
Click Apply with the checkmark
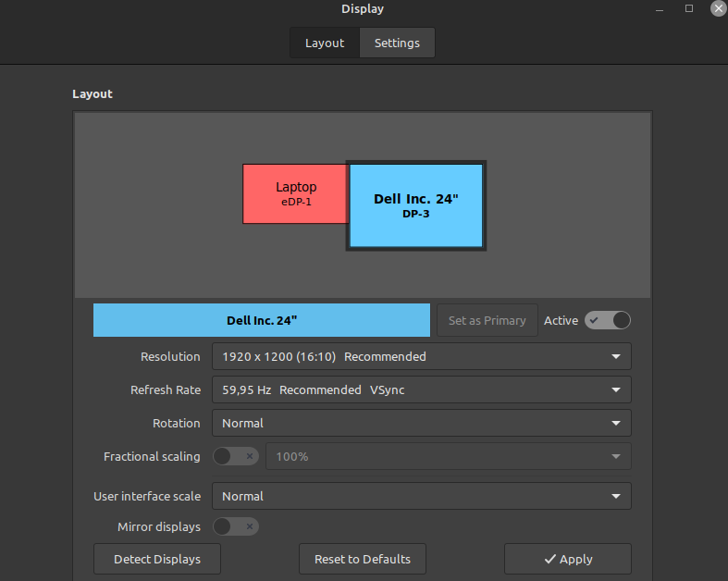567,559
